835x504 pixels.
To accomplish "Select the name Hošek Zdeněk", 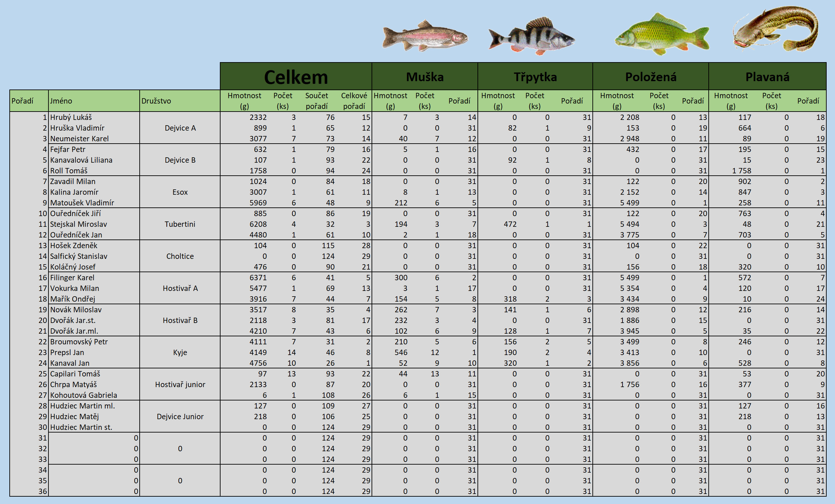I will coord(74,245).
